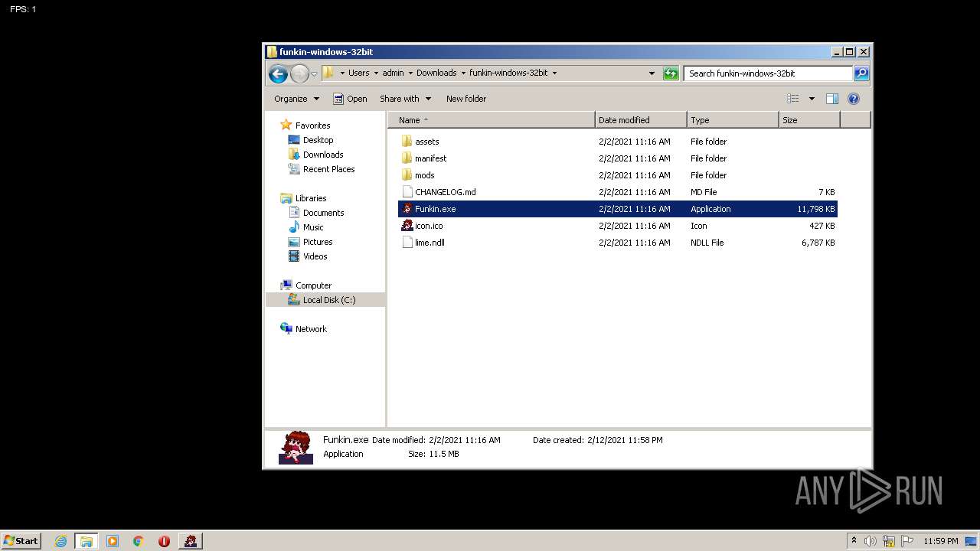Viewport: 980px width, 551px height.
Task: Click the NDLL File type cell
Action: 707,243
